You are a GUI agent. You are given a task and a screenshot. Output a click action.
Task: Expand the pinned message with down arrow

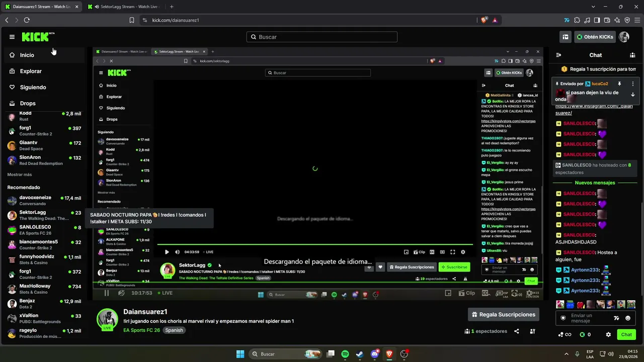point(633,95)
